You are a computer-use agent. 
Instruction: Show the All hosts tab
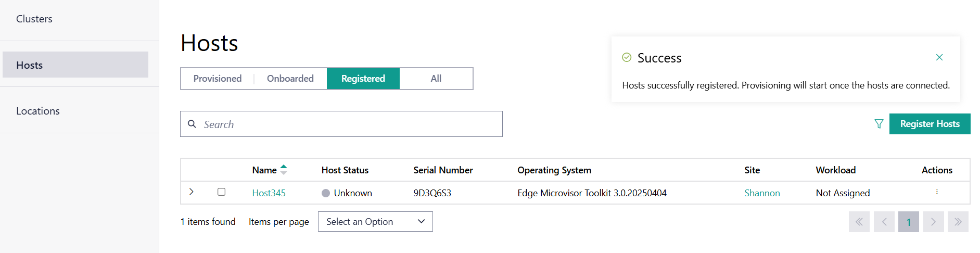436,79
